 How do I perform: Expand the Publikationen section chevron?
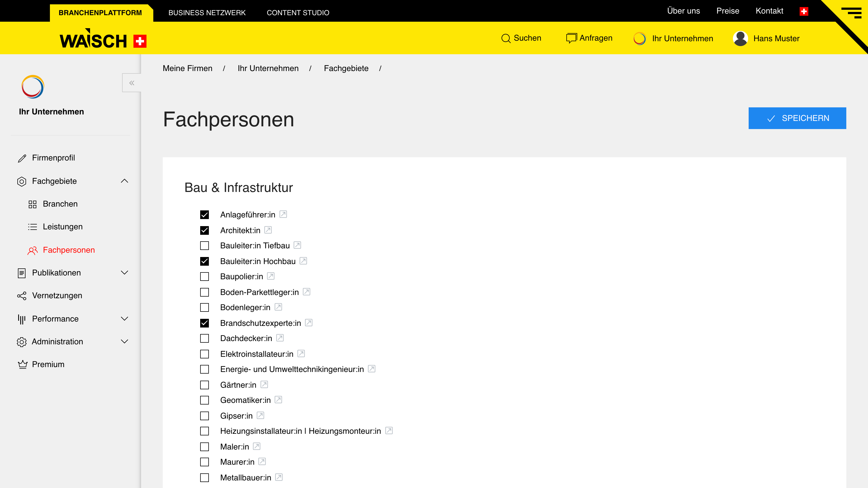tap(125, 273)
